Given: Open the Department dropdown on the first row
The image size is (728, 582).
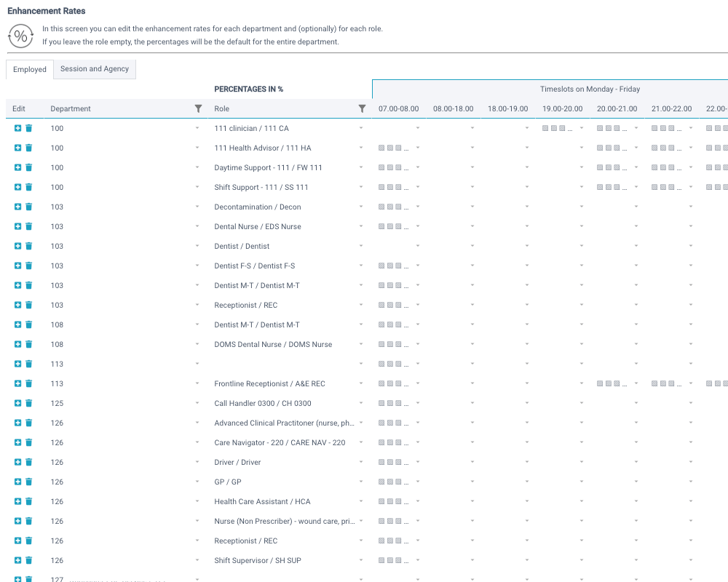Looking at the screenshot, I should [x=197, y=128].
